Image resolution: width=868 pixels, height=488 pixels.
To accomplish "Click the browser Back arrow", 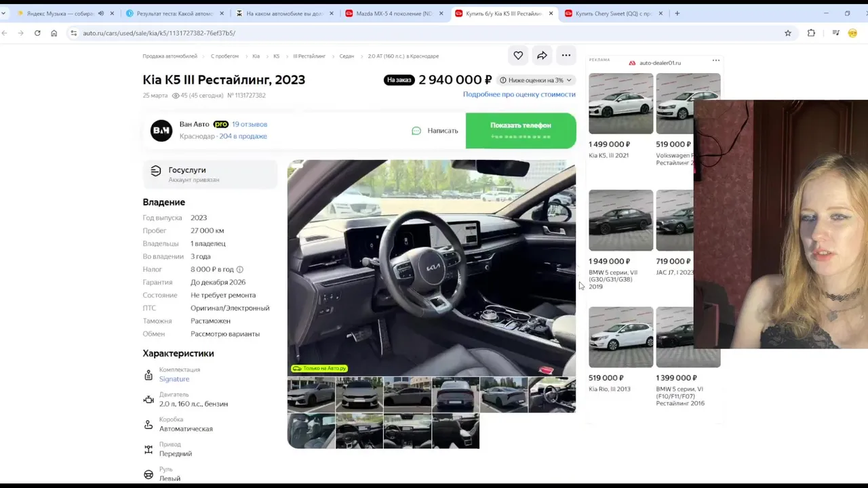I will coord(5,33).
